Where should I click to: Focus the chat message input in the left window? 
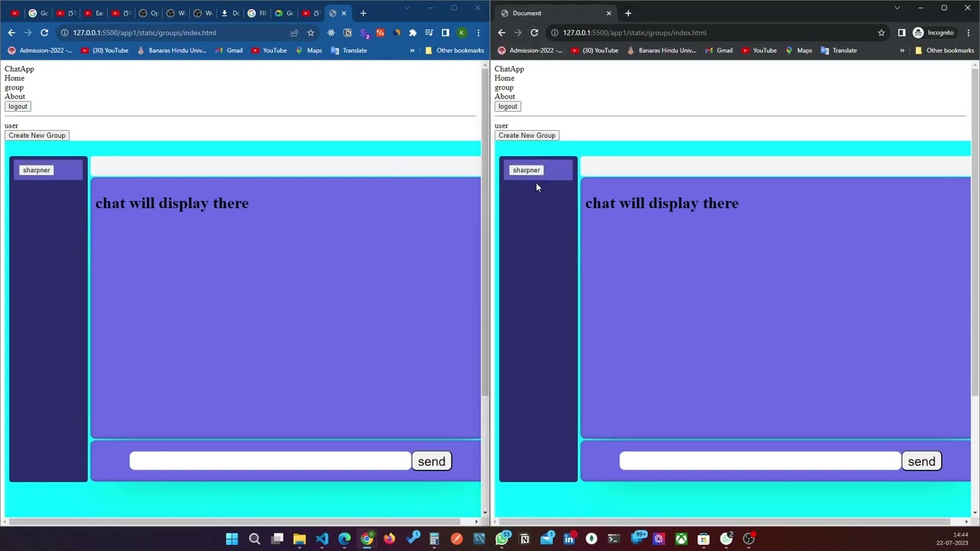[x=270, y=461]
